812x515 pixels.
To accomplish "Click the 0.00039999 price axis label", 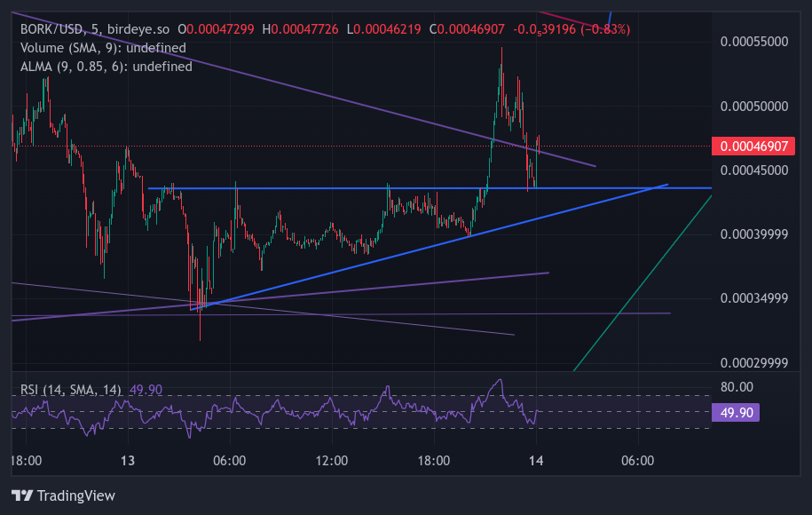I will pos(754,234).
